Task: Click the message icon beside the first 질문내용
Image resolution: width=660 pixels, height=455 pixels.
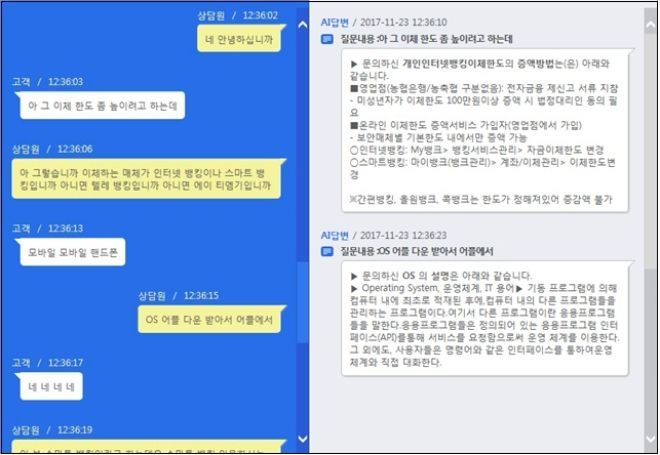Action: click(x=327, y=39)
